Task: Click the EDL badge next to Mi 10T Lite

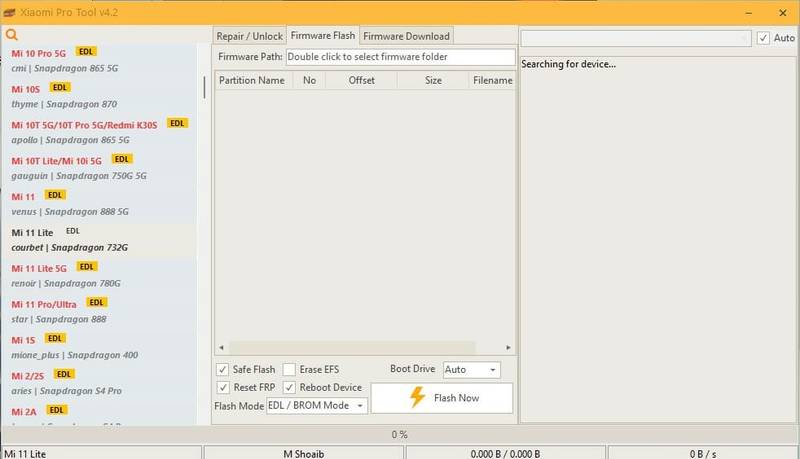Action: (121, 159)
